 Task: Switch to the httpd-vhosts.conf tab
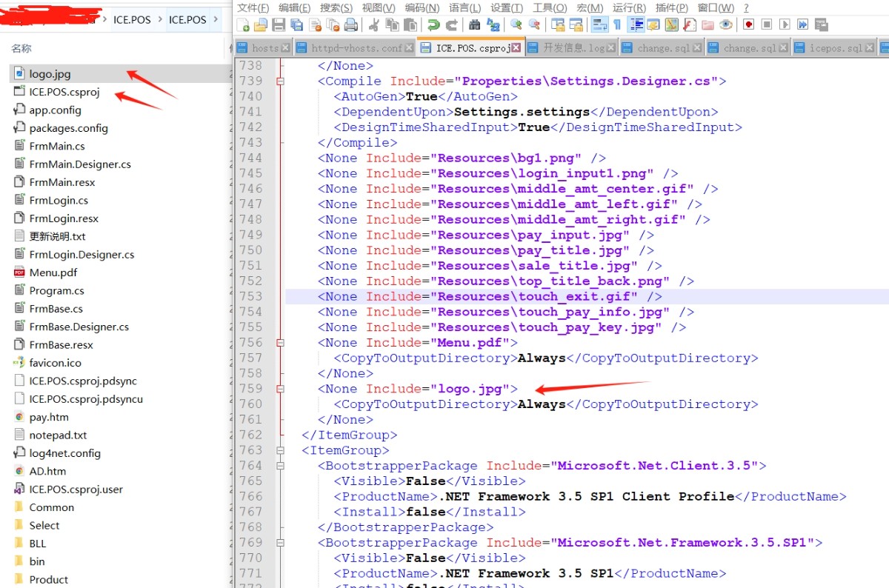(356, 48)
